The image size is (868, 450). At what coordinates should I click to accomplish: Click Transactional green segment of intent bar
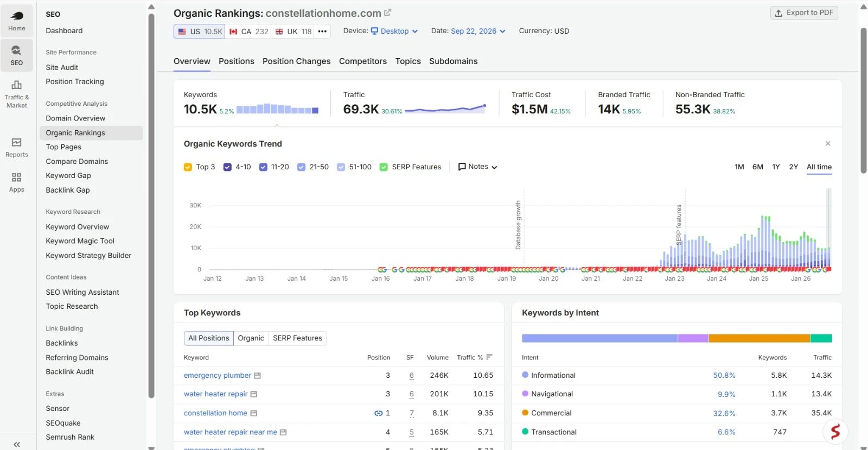(821, 338)
